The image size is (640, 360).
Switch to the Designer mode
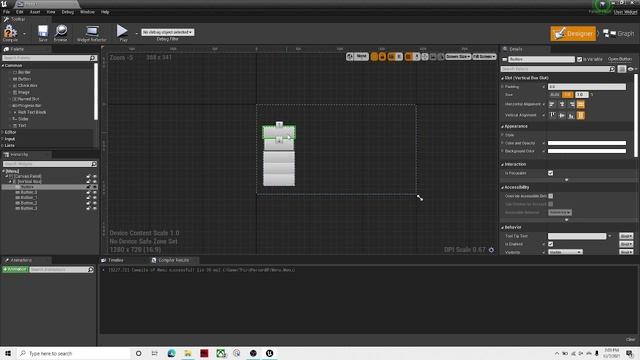(x=573, y=33)
